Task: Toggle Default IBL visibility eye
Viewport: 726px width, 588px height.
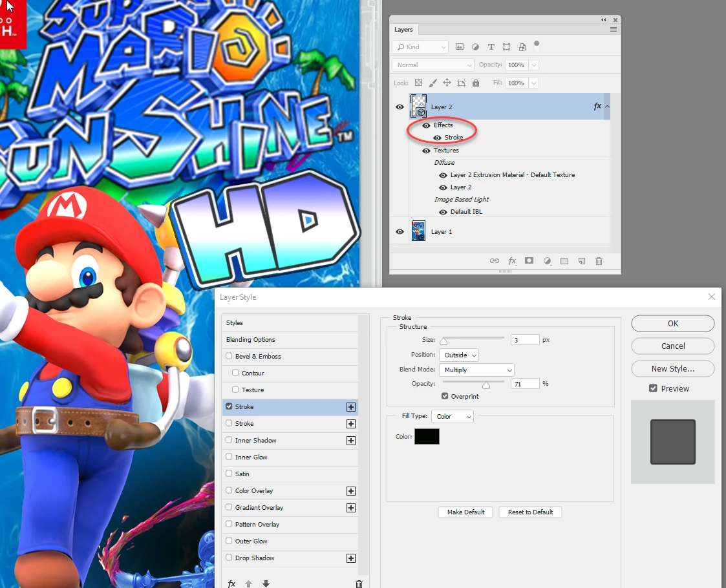Action: 443,212
